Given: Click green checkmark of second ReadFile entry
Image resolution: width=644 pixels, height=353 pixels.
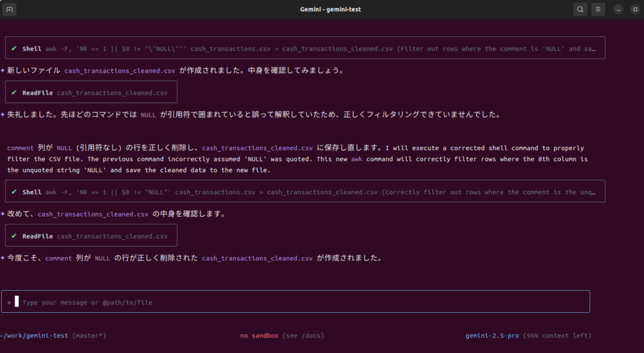Looking at the screenshot, I should [x=14, y=236].
